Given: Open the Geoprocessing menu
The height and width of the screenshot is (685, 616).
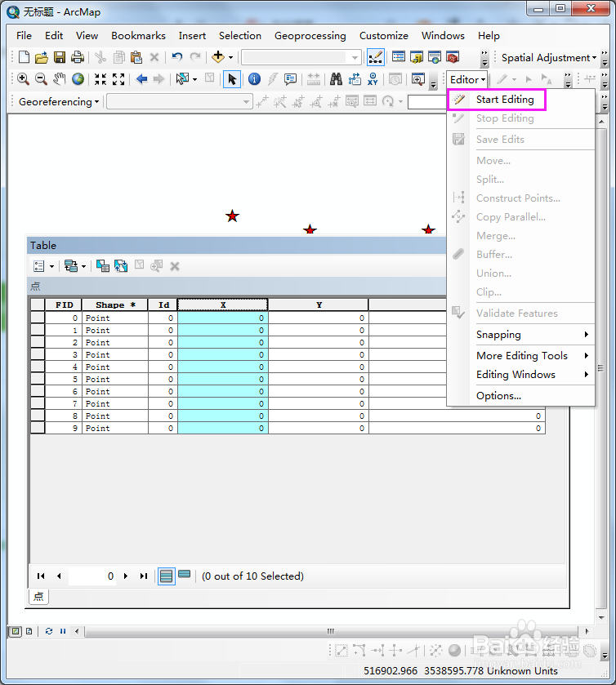Looking at the screenshot, I should pyautogui.click(x=310, y=36).
